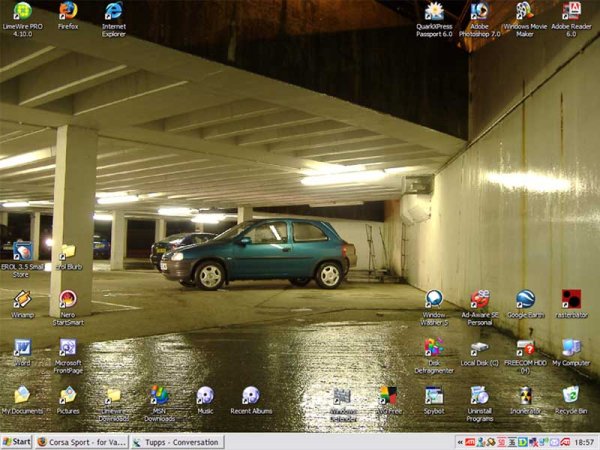600x450 pixels.
Task: Select the Microsoft FrontPage shortcut
Action: point(68,347)
